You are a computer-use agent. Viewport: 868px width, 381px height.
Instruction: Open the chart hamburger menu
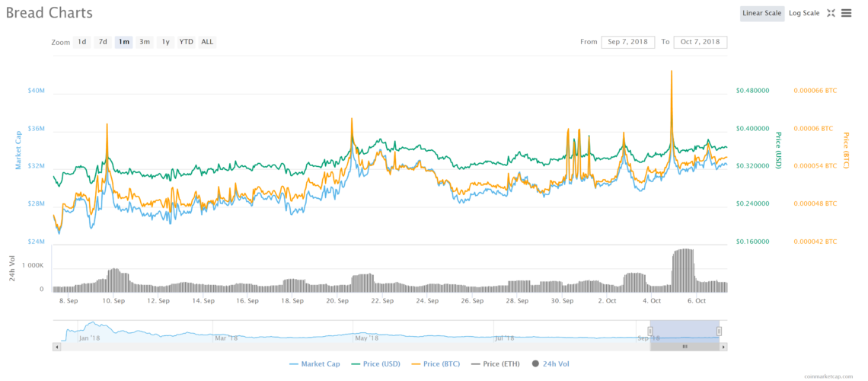[x=846, y=13]
